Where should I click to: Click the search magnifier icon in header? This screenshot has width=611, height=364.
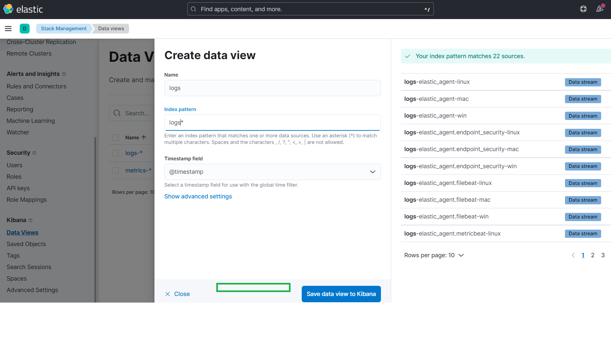[194, 9]
